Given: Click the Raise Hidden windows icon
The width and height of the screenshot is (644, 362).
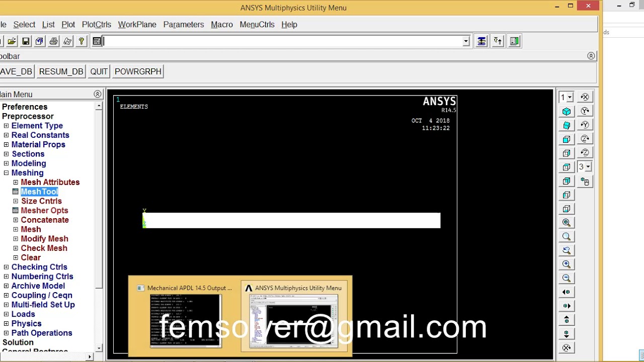Looking at the screenshot, I should tap(481, 41).
